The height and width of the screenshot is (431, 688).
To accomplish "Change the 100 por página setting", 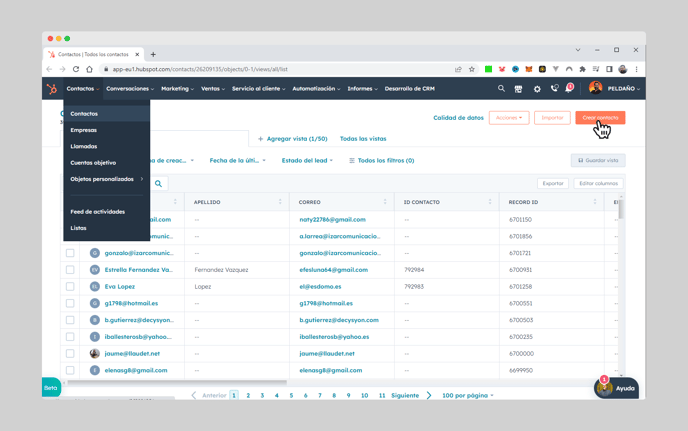I will tap(468, 395).
